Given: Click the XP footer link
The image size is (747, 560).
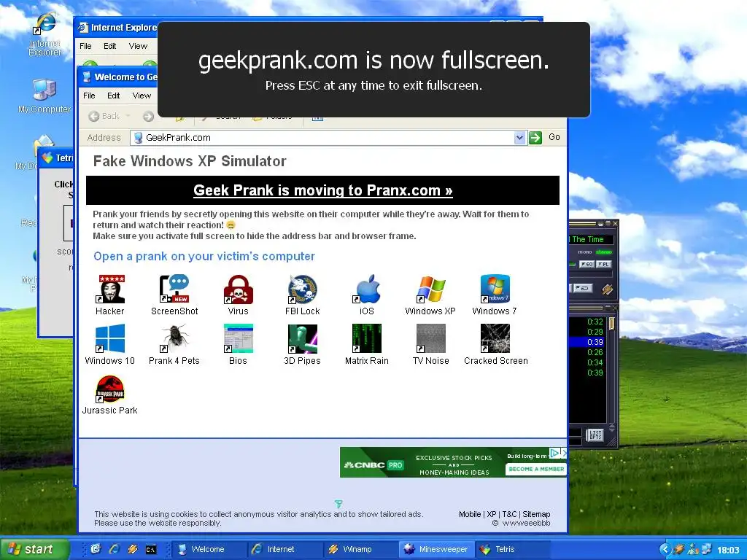Looking at the screenshot, I should [492, 514].
